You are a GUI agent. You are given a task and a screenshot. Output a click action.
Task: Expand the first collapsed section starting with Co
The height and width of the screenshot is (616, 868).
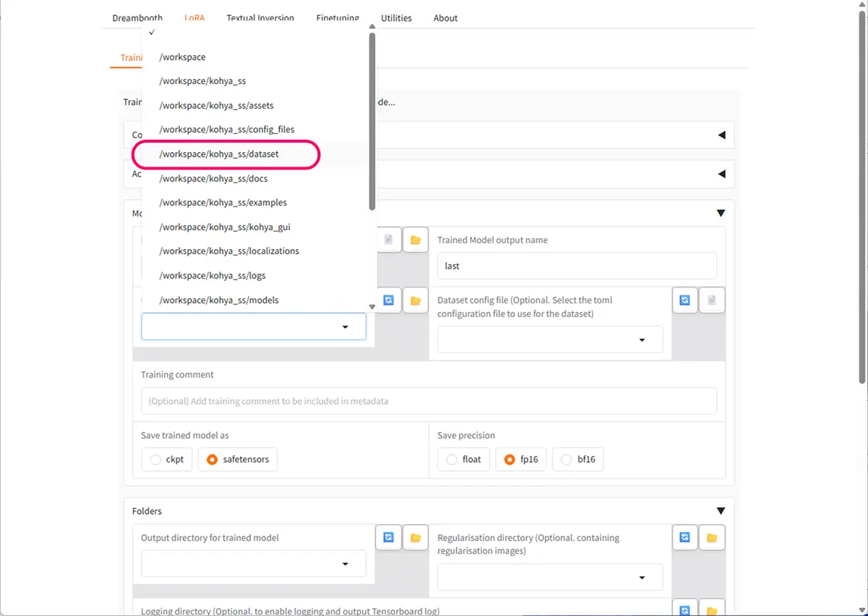point(720,135)
